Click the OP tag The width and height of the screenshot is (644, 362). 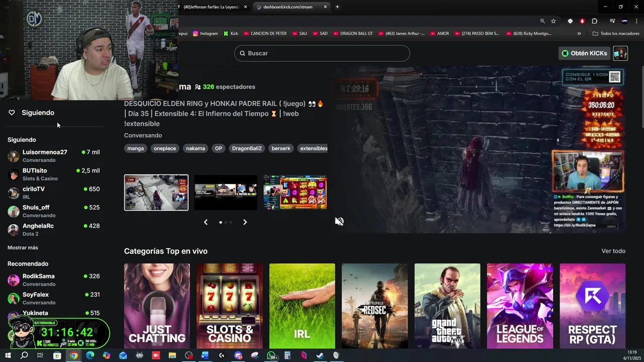(x=218, y=148)
